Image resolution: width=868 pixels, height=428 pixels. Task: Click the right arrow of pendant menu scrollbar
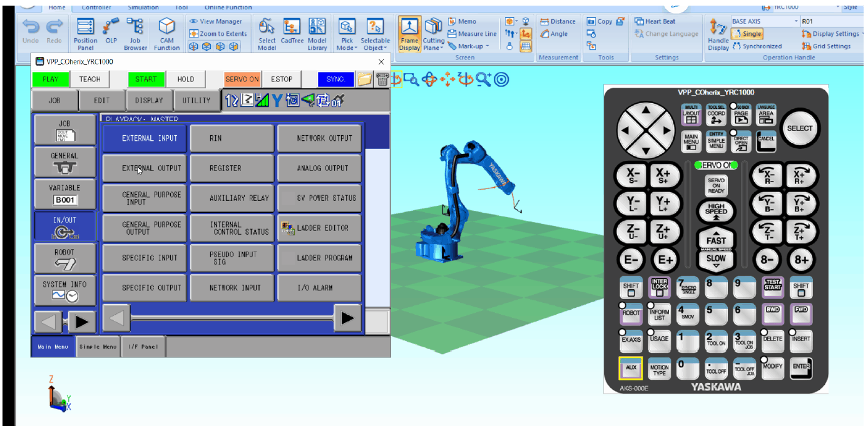point(348,318)
